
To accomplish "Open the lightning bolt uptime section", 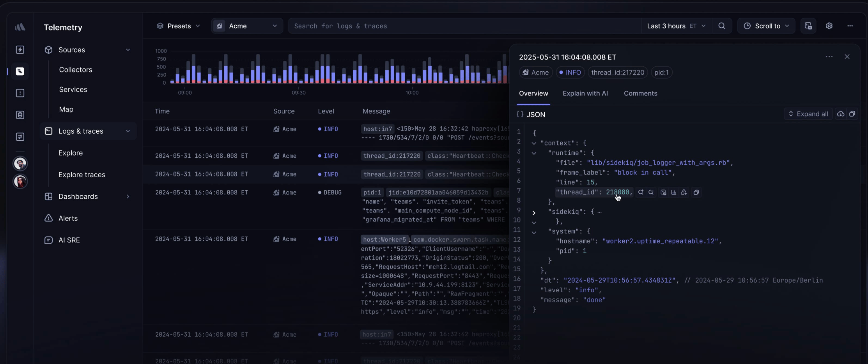I will coord(20,49).
